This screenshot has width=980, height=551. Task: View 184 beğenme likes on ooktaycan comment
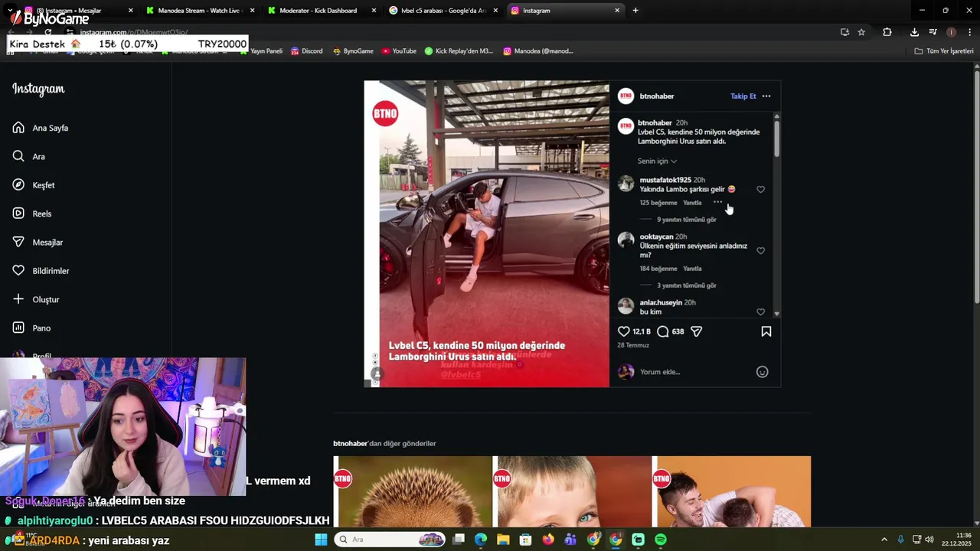coord(658,269)
